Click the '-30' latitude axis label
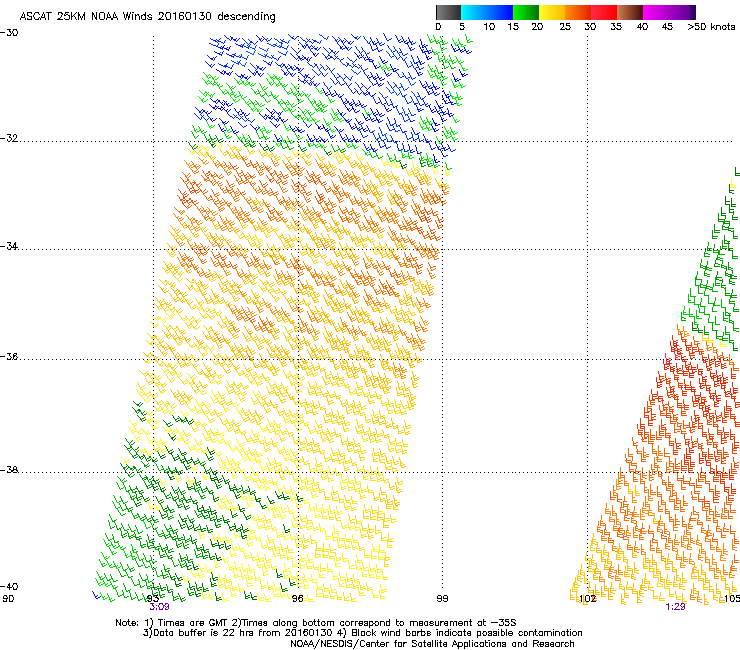 9,33
